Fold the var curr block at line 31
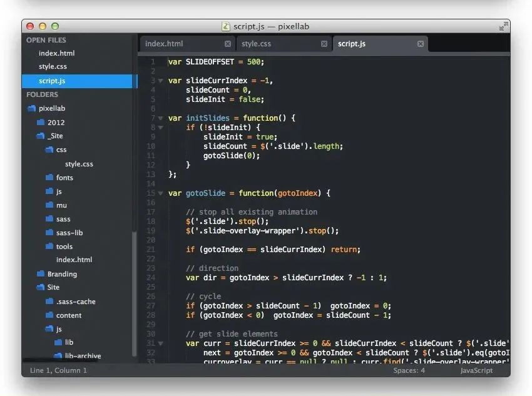Screen dimensions: 532x396 click(x=160, y=343)
